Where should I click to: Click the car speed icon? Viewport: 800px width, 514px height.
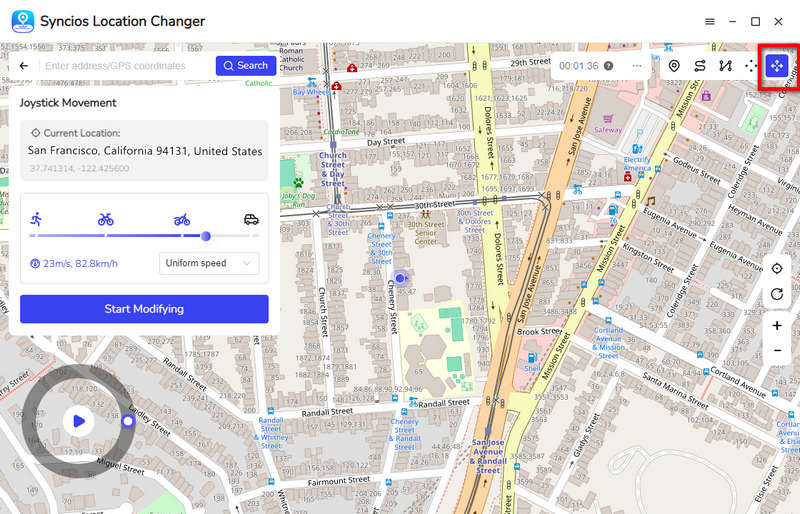click(251, 219)
